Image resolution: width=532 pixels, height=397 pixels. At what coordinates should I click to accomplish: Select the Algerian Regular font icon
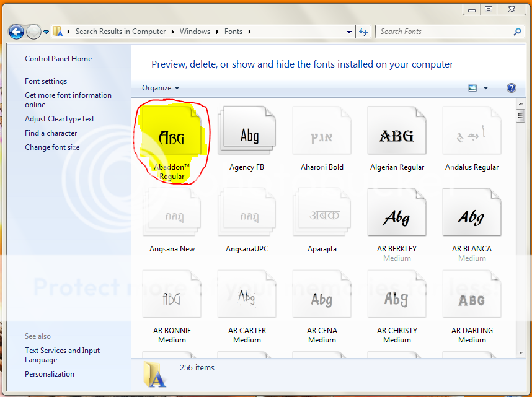tap(397, 134)
